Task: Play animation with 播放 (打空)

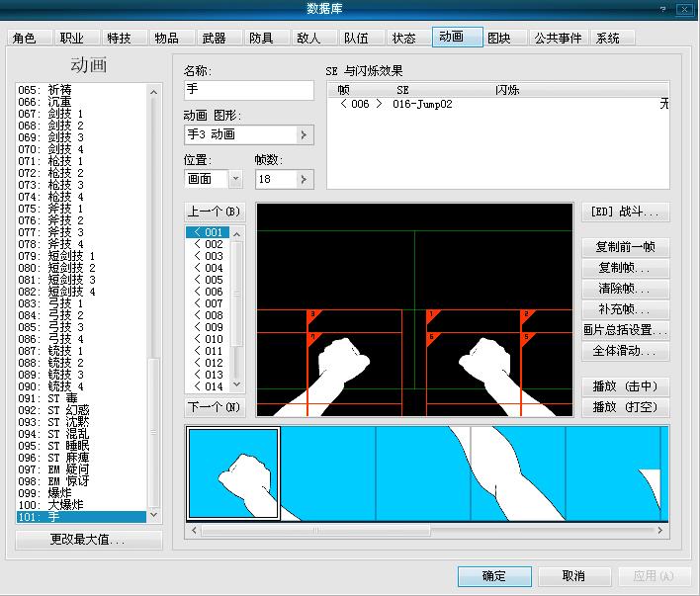Action: coord(626,406)
